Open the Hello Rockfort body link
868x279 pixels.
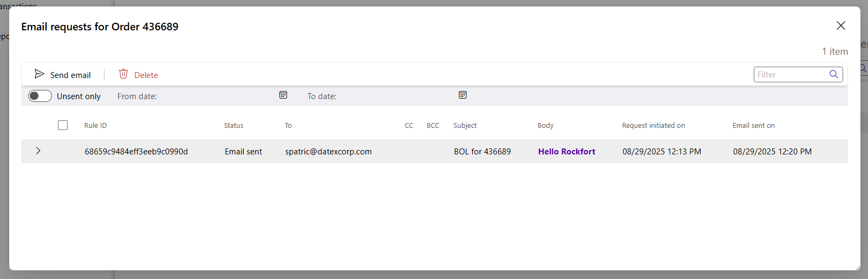(x=566, y=152)
